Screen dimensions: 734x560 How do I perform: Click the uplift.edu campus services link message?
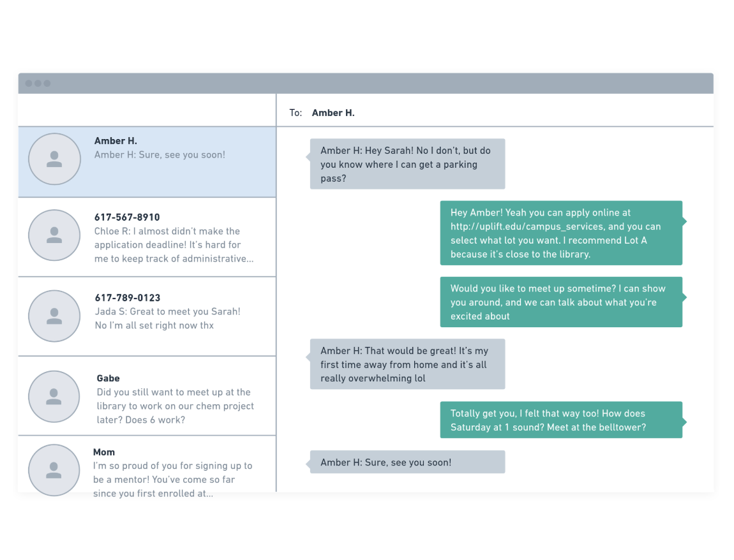pos(560,233)
